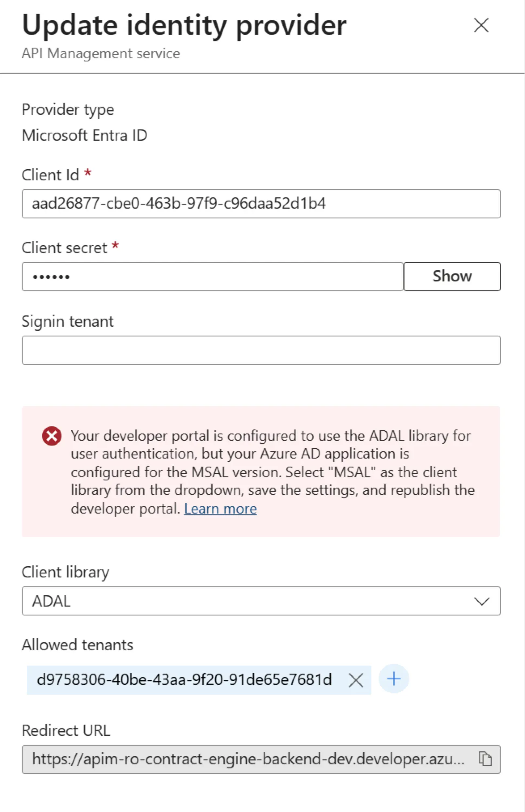Copy the Redirect URL to clipboard
525x812 pixels.
point(485,759)
